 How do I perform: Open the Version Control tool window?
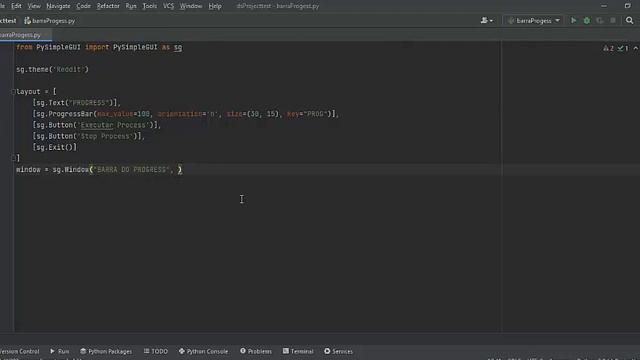[x=19, y=351]
